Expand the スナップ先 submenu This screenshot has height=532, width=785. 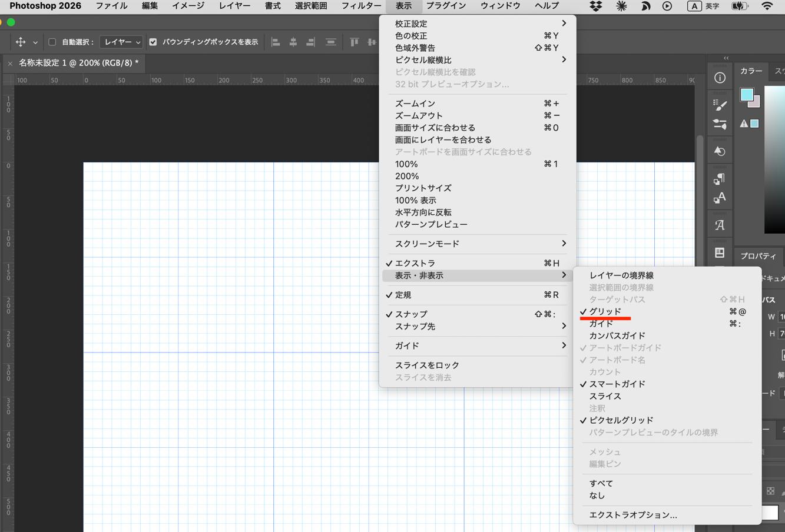477,327
